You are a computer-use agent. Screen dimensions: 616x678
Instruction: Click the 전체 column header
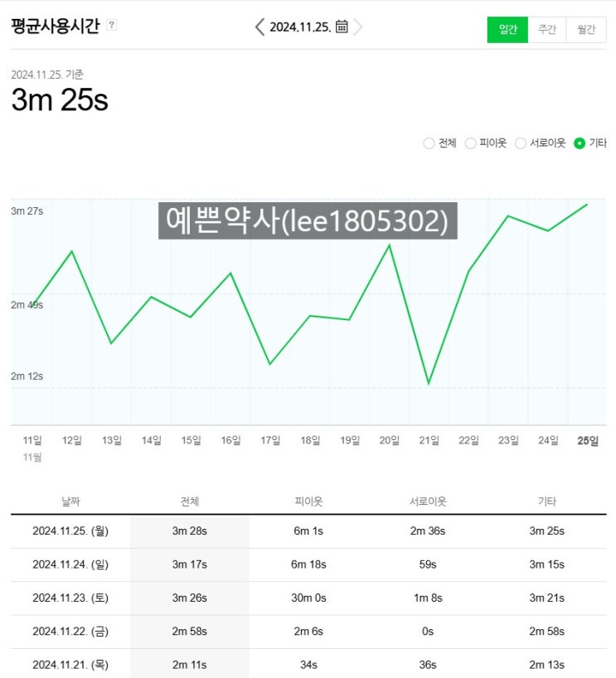(190, 501)
